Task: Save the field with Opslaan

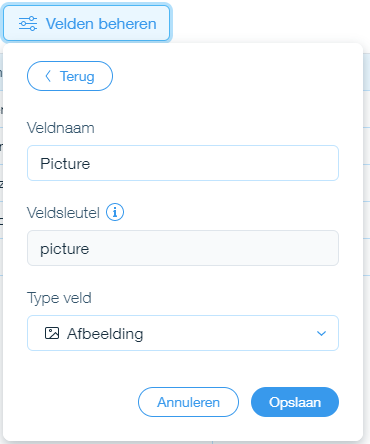Action: click(x=295, y=402)
